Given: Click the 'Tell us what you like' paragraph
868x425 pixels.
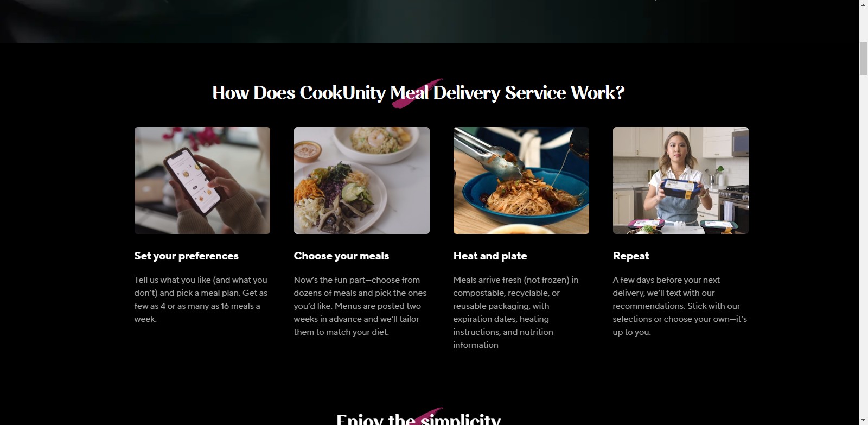Looking at the screenshot, I should (201, 300).
